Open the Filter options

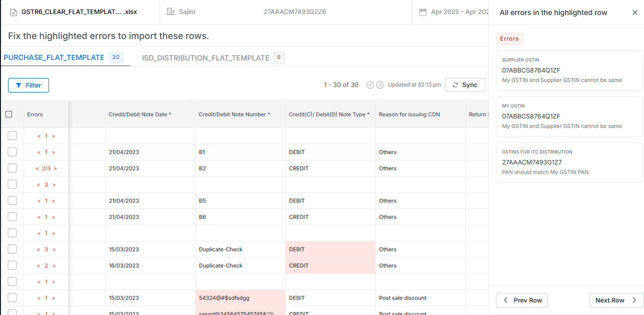pos(29,85)
